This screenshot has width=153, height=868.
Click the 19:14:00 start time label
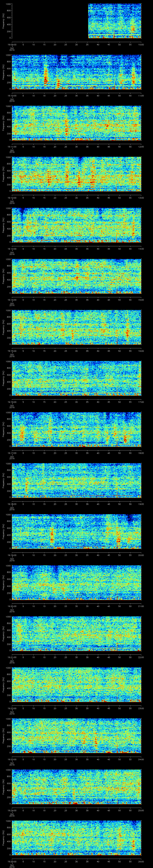(x=12, y=300)
